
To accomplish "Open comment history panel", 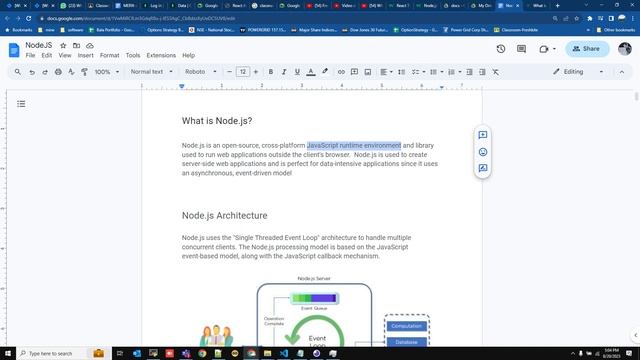I will [x=521, y=49].
